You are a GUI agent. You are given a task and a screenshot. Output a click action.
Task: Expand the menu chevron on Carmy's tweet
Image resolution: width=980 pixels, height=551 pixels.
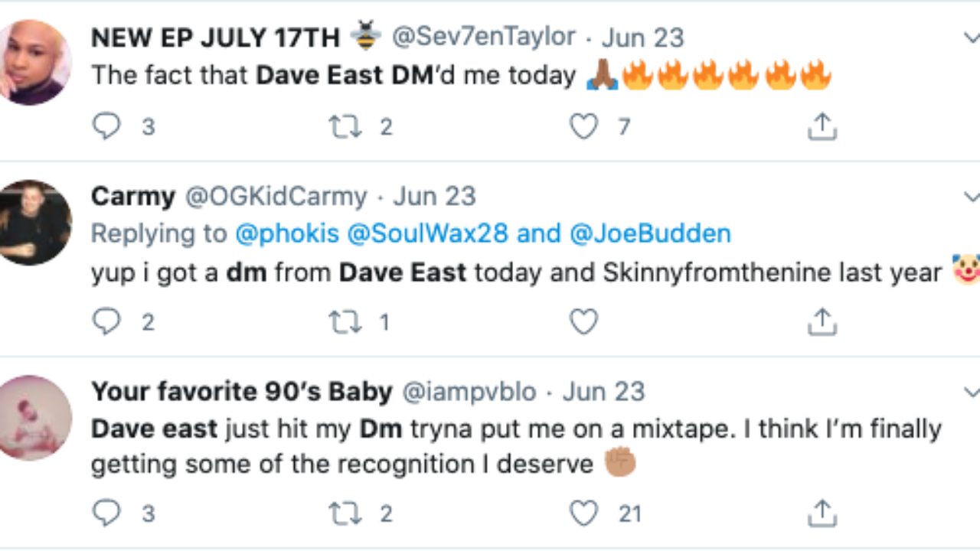click(x=971, y=197)
